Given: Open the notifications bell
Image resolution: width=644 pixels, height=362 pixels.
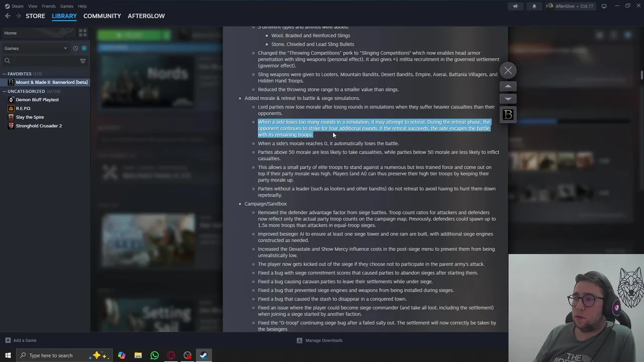Looking at the screenshot, I should [x=534, y=6].
